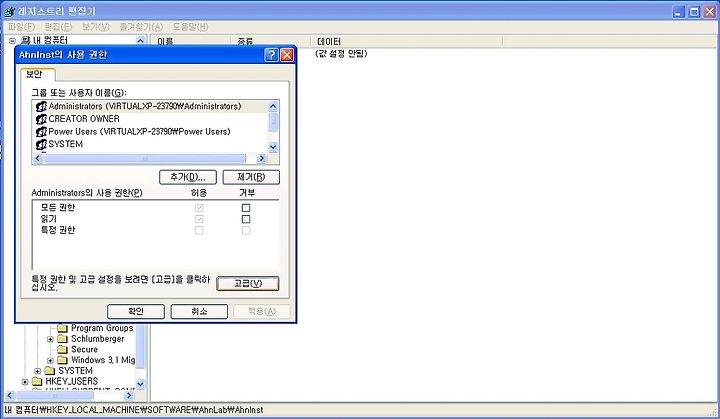Open the 보기(V) menu
This screenshot has width=720, height=419.
(96, 27)
